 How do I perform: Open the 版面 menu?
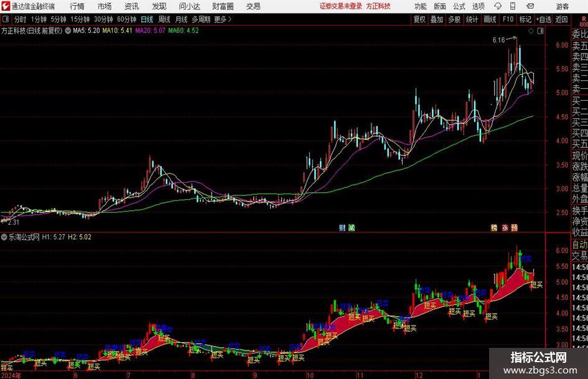click(439, 6)
